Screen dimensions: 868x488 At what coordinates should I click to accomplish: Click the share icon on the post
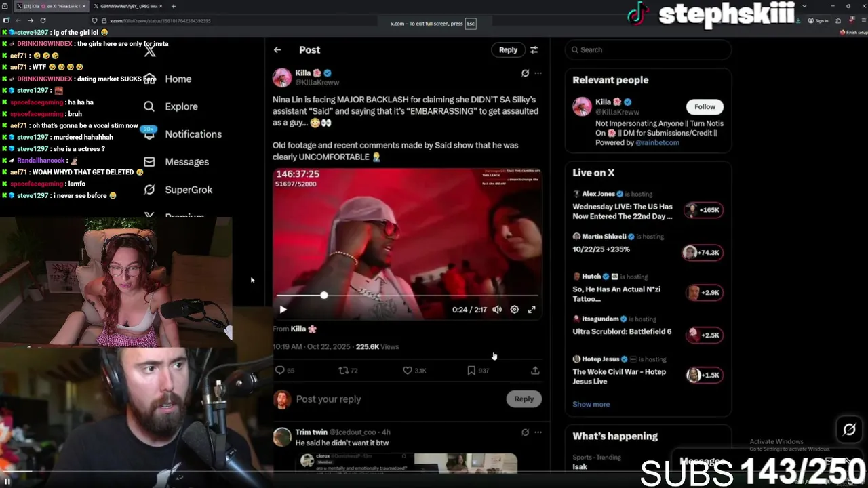[535, 370]
